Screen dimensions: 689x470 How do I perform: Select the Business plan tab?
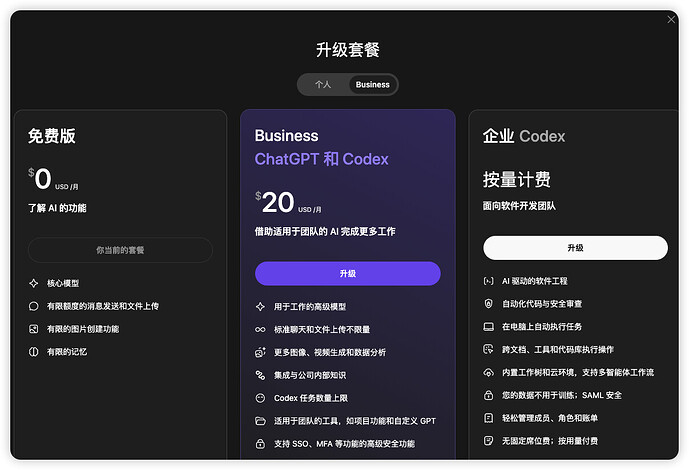(x=373, y=84)
